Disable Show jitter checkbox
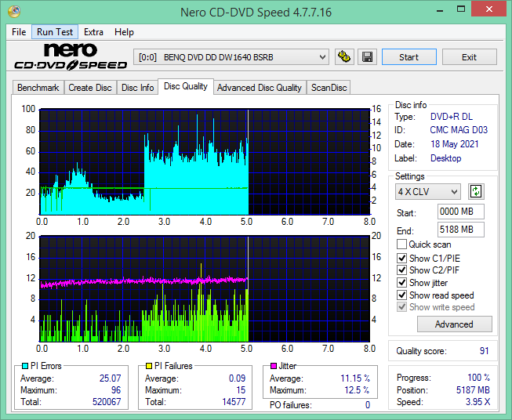Image resolution: width=512 pixels, height=420 pixels. pyautogui.click(x=401, y=283)
